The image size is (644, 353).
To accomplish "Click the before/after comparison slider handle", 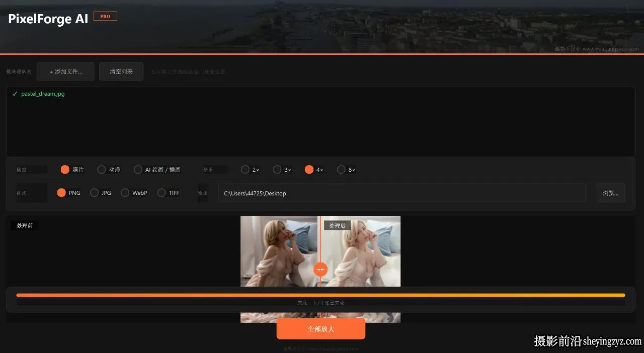I will click(320, 269).
